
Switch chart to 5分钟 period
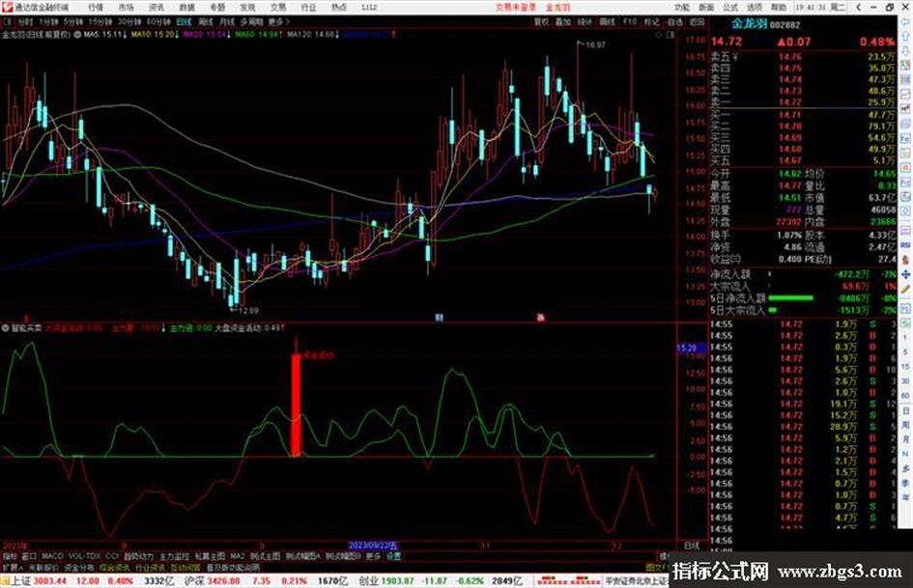72,21
